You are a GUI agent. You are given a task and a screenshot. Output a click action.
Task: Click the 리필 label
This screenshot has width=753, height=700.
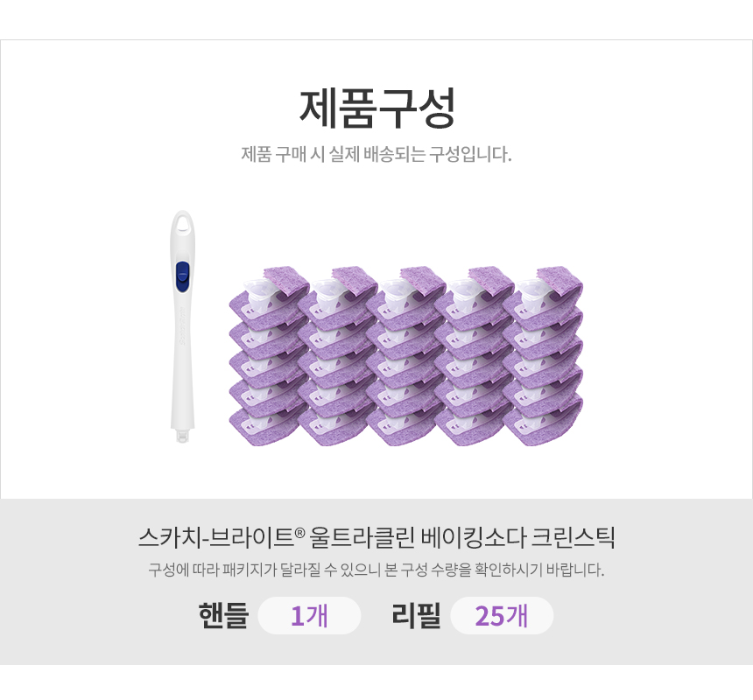pyautogui.click(x=416, y=615)
